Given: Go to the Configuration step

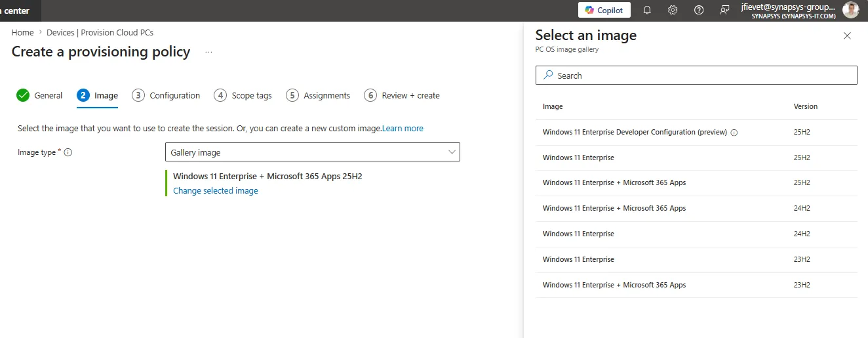Looking at the screenshot, I should pyautogui.click(x=166, y=95).
